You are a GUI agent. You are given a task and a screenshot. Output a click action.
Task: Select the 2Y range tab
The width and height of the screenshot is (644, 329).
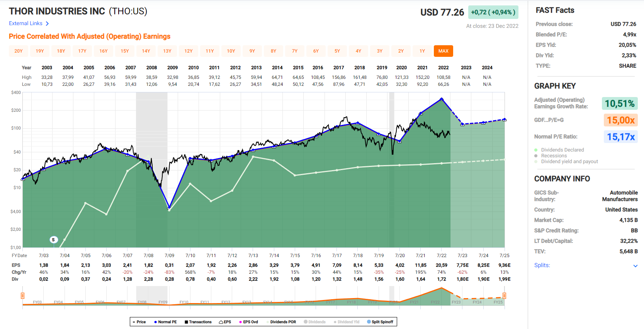(401, 51)
